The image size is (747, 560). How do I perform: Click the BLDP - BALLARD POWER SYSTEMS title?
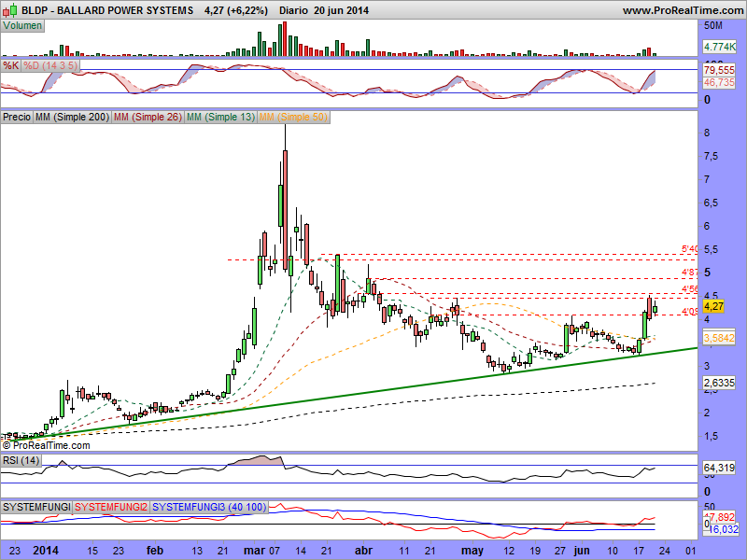pyautogui.click(x=107, y=10)
